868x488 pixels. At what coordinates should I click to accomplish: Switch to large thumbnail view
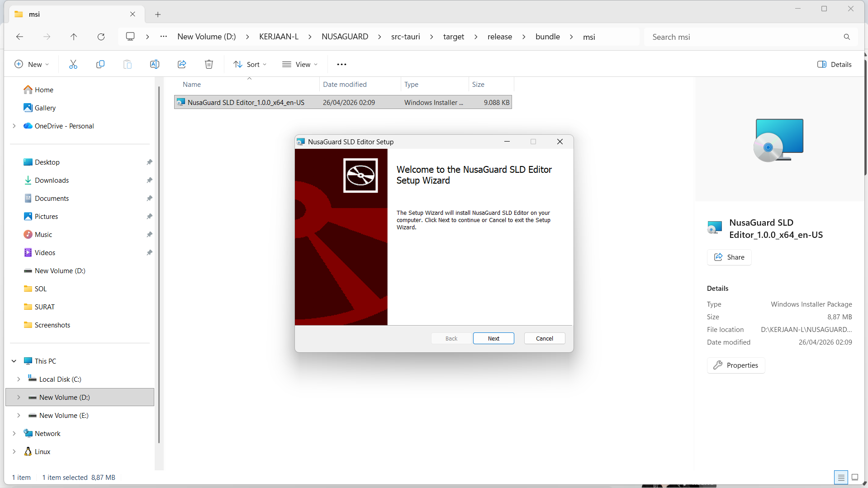pyautogui.click(x=855, y=477)
